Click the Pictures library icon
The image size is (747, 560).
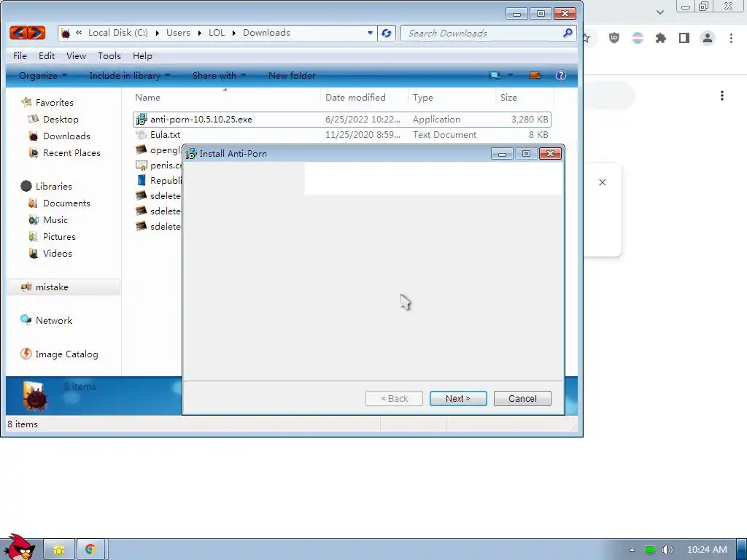point(34,237)
